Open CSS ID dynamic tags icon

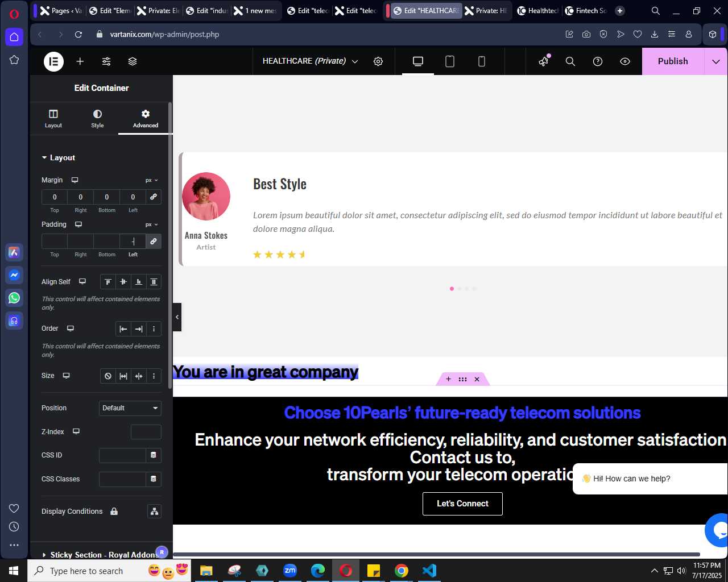pos(154,455)
